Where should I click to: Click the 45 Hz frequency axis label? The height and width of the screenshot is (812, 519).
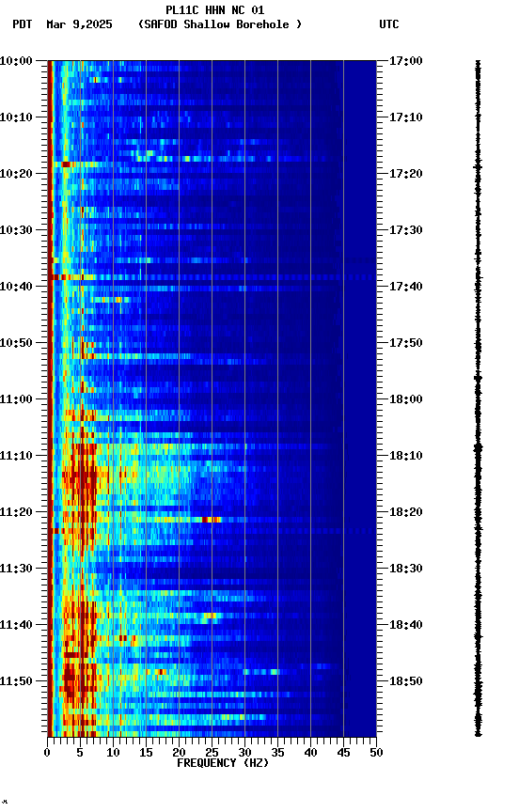coord(343,753)
